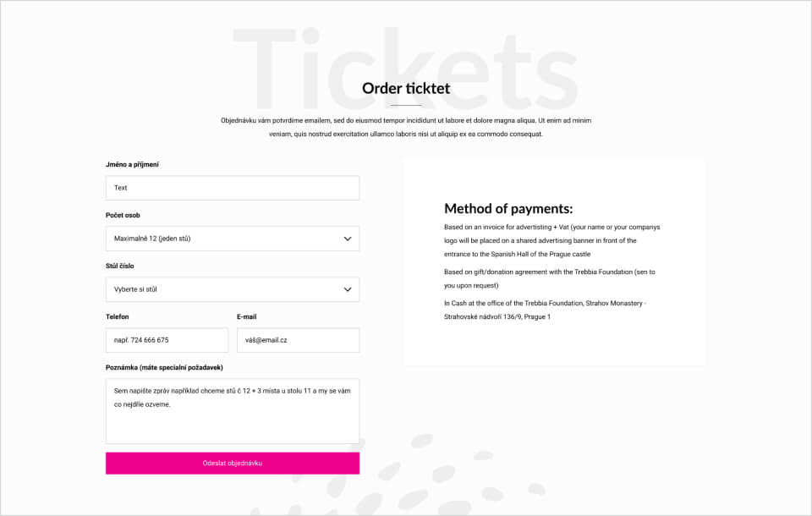
Task: Click the chevron arrow in Stůl číslo dropdown
Action: (x=348, y=289)
